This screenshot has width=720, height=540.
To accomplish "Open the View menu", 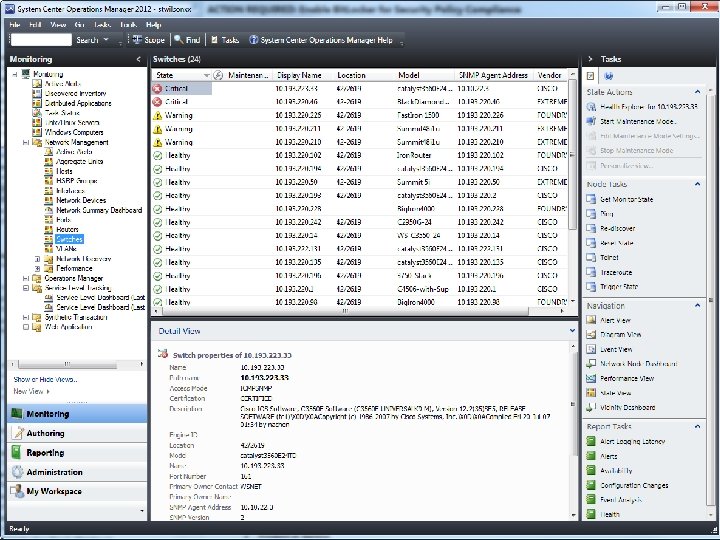I will [58, 25].
